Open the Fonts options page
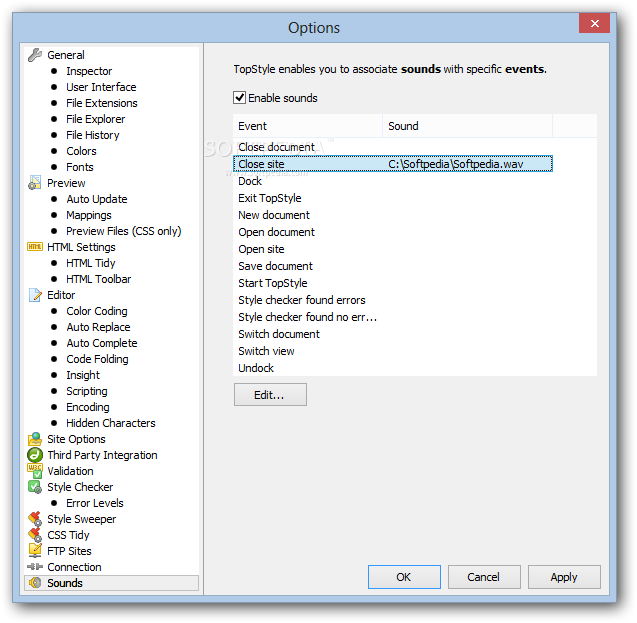The height and width of the screenshot is (623, 637). pos(80,167)
